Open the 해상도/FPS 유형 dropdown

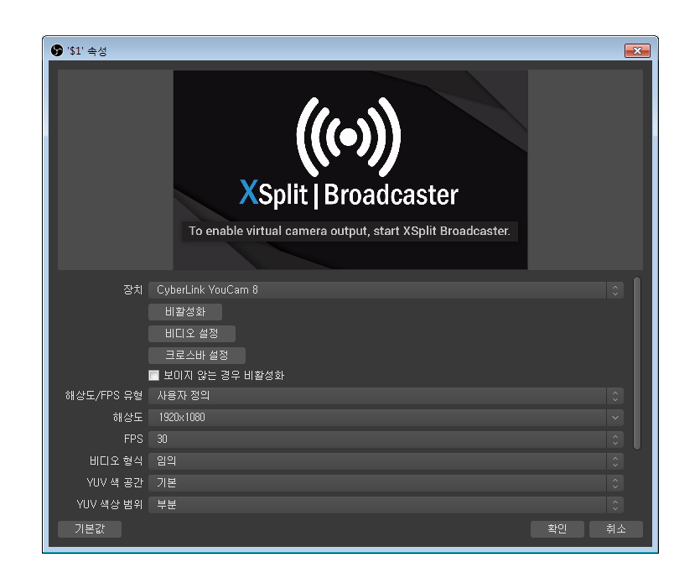coord(386,396)
